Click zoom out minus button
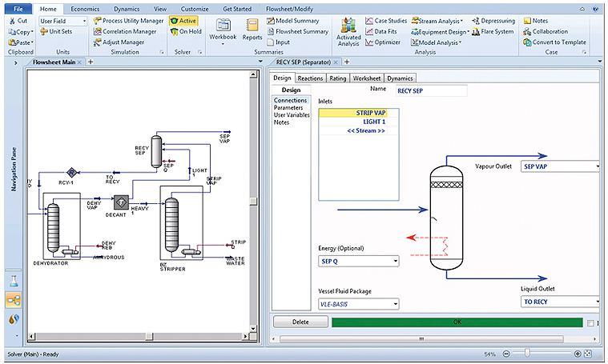Viewport: 608px width, 364px height. (506, 354)
